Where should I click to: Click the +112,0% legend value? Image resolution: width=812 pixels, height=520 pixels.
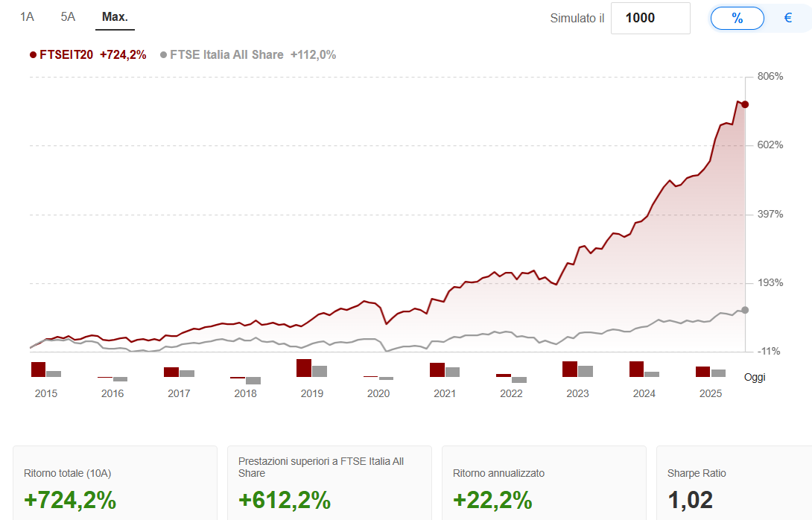coord(314,55)
